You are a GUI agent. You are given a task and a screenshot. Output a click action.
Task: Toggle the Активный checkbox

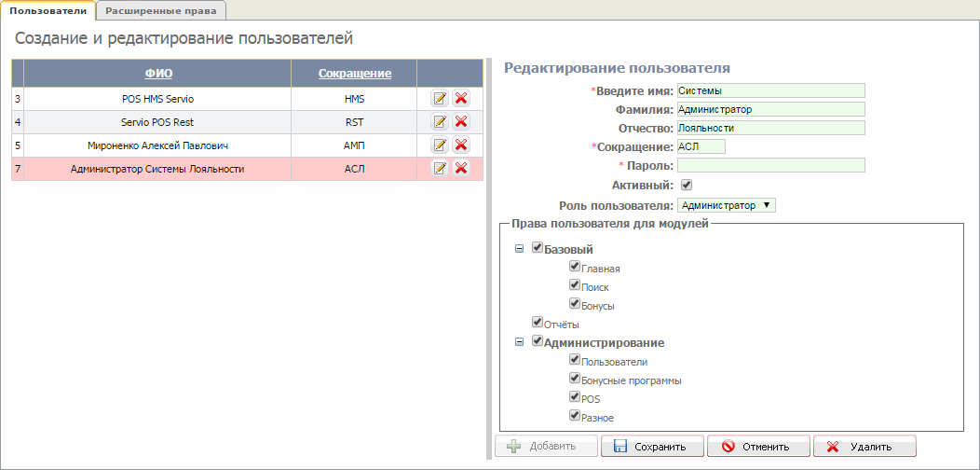point(687,185)
